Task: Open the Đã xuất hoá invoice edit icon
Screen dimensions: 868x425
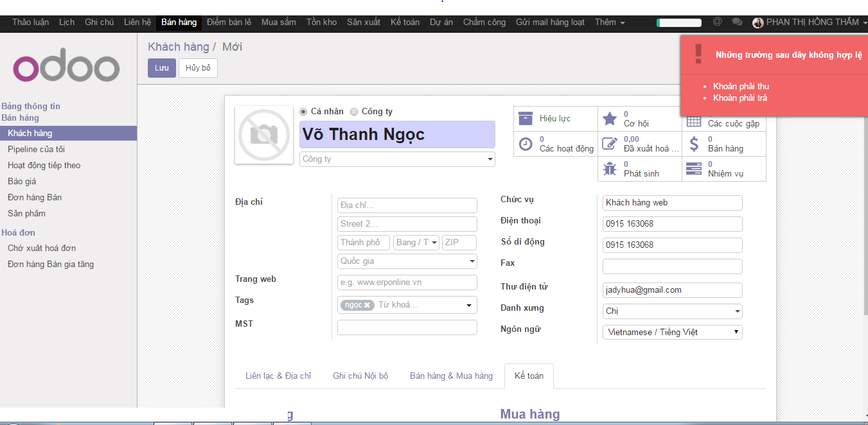Action: [610, 144]
